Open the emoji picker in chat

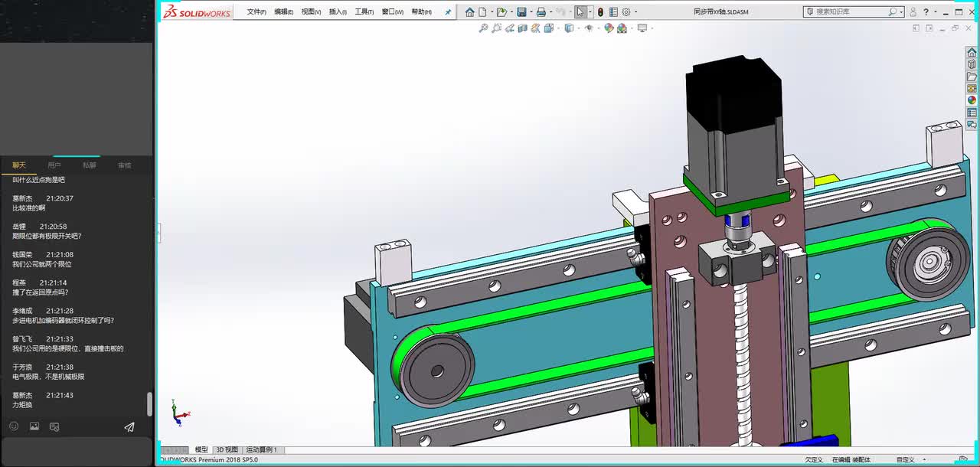tap(14, 426)
